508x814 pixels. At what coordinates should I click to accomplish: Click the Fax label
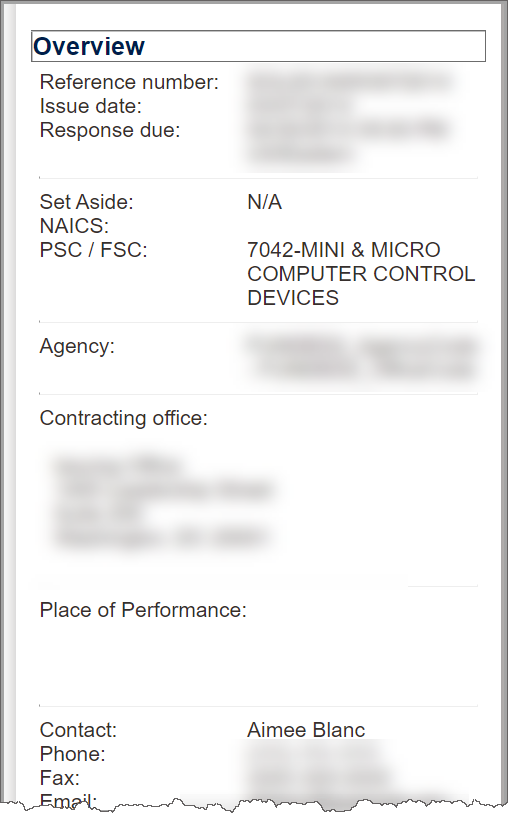(60, 778)
